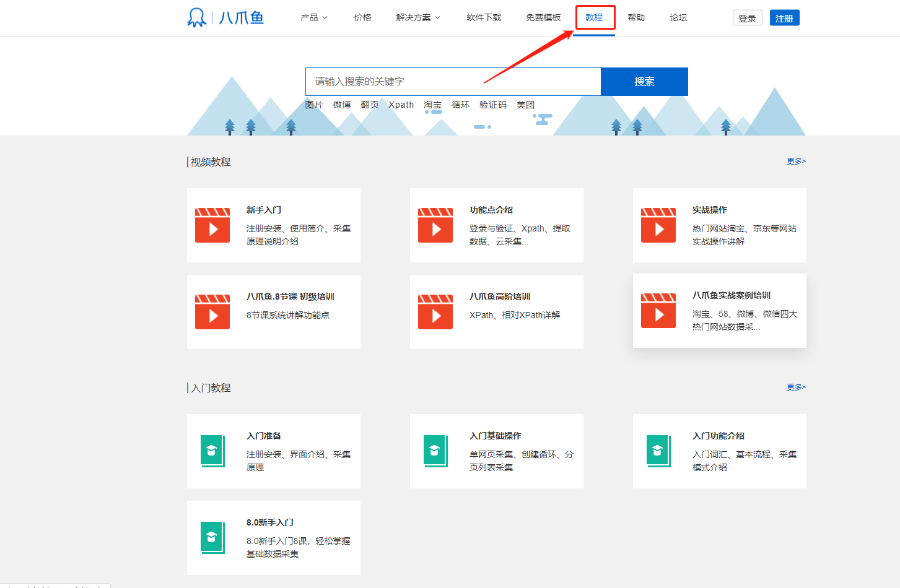Viewport: 900px width, 588px height.
Task: Click the 入门功能介绍 green book icon
Action: [x=658, y=451]
